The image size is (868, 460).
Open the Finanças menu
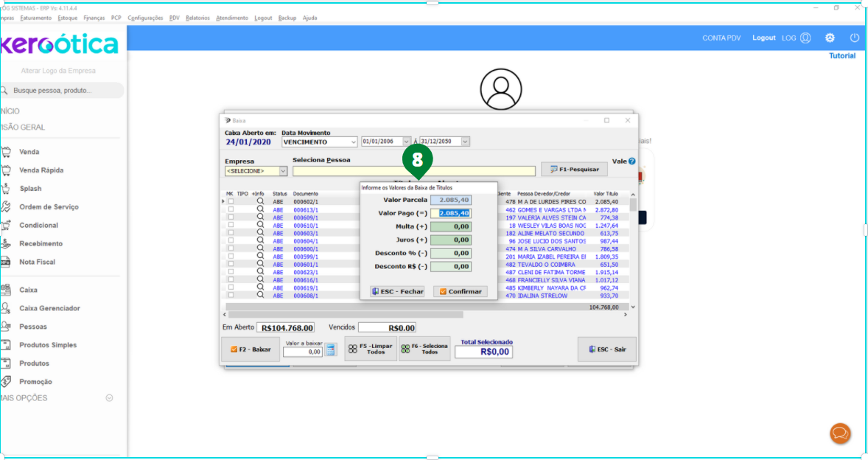click(x=94, y=18)
